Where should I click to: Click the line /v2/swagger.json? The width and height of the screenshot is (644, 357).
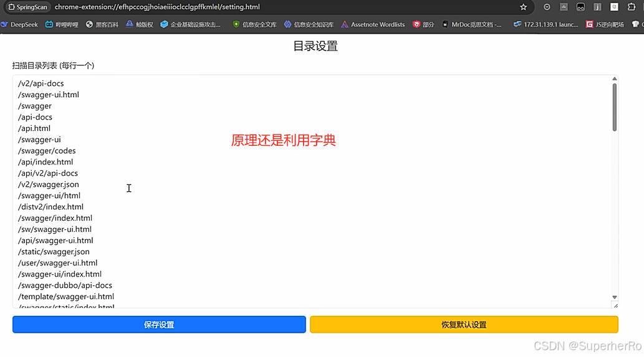49,184
